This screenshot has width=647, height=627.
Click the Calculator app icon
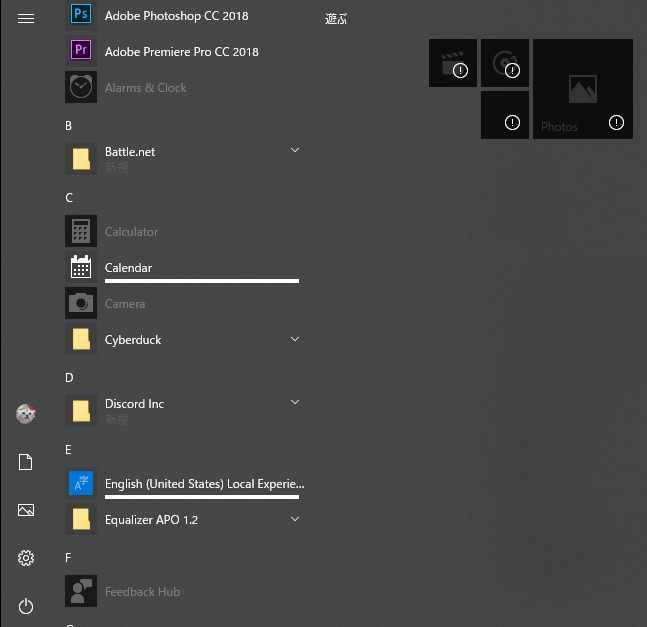click(81, 232)
